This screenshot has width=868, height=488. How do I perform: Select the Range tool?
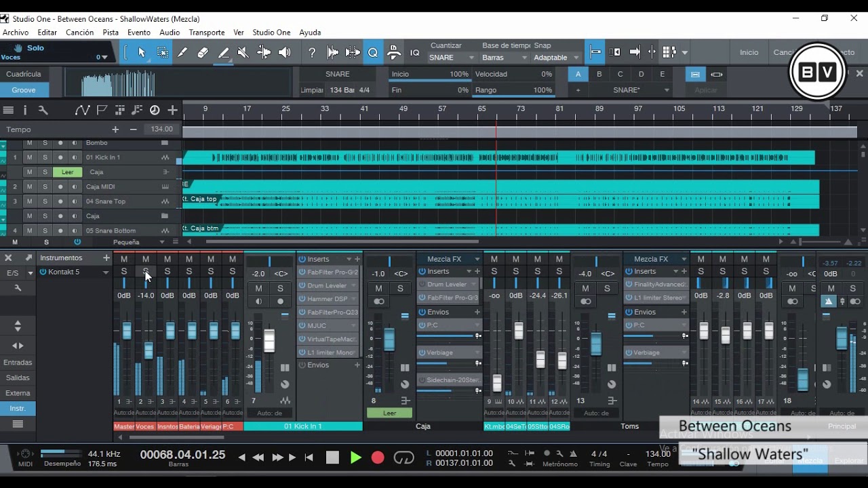(162, 52)
